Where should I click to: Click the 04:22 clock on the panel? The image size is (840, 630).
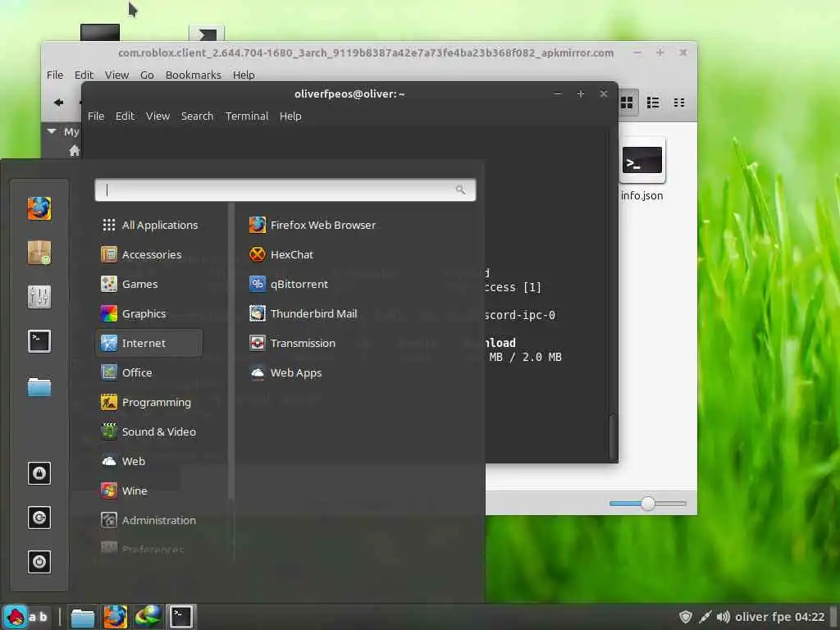810,617
